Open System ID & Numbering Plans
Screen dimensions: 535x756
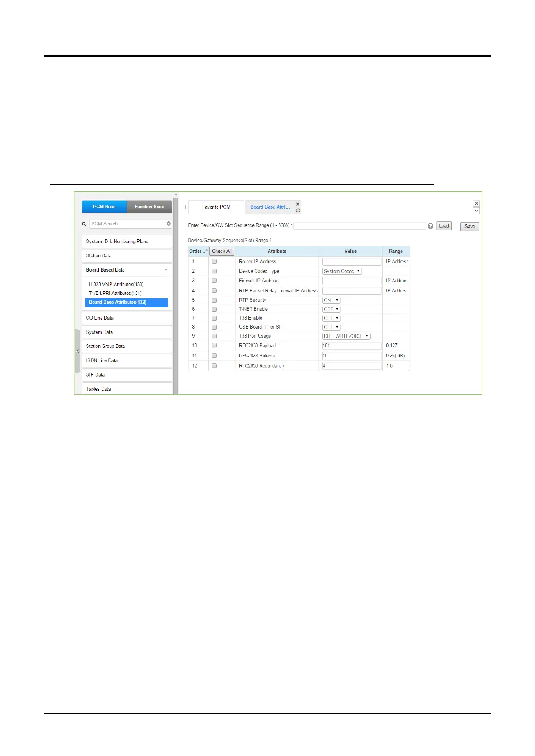coord(127,242)
